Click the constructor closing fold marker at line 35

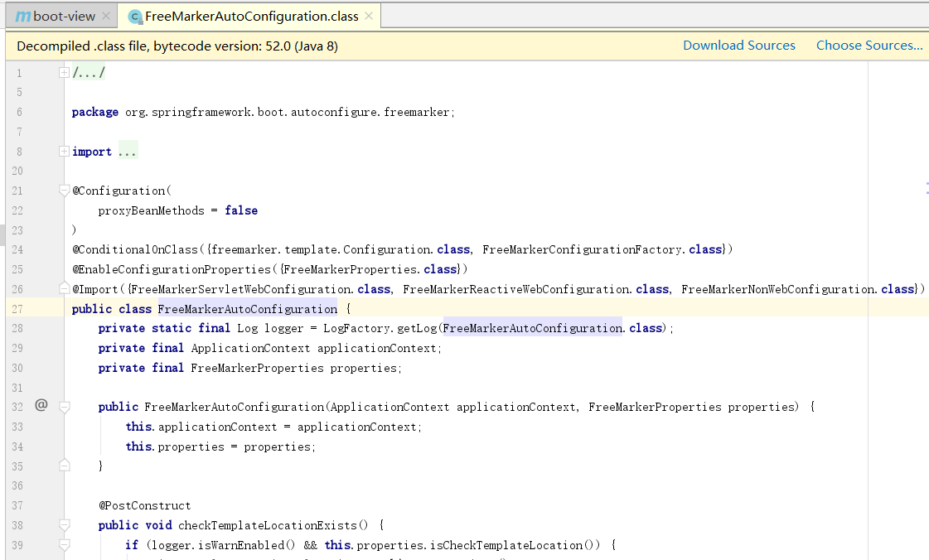click(x=65, y=466)
